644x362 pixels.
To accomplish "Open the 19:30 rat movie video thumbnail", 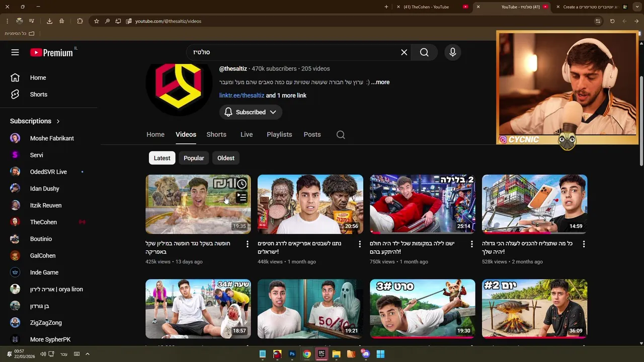I will point(423,309).
